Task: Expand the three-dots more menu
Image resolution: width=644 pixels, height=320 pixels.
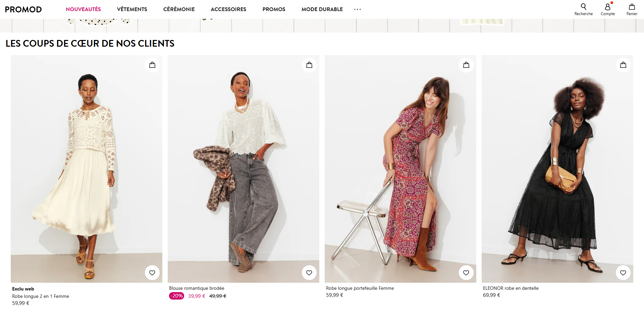Action: [x=358, y=9]
